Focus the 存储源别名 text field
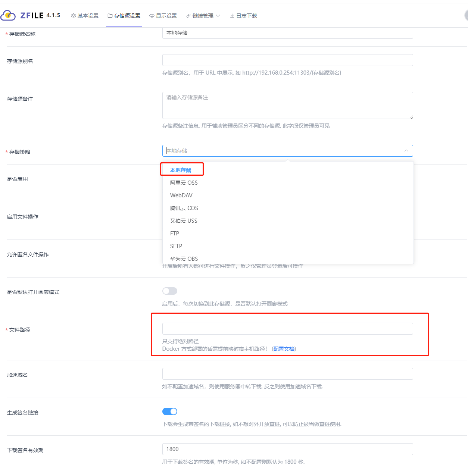 [x=287, y=60]
